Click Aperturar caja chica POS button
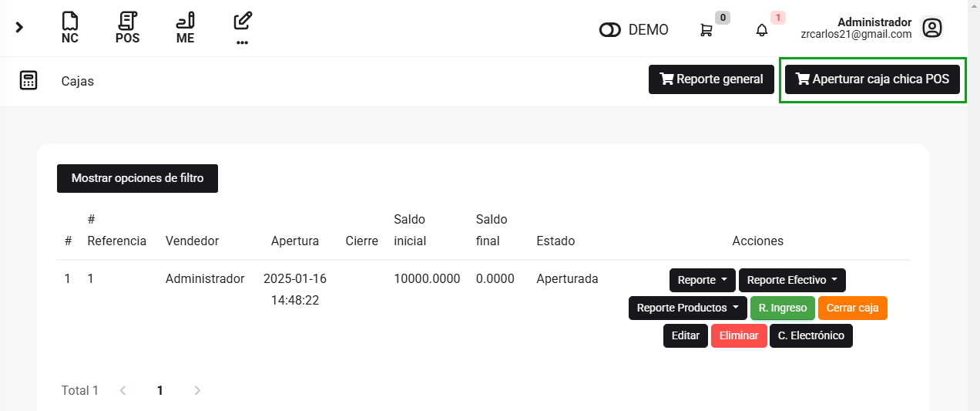This screenshot has width=980, height=411. point(872,79)
